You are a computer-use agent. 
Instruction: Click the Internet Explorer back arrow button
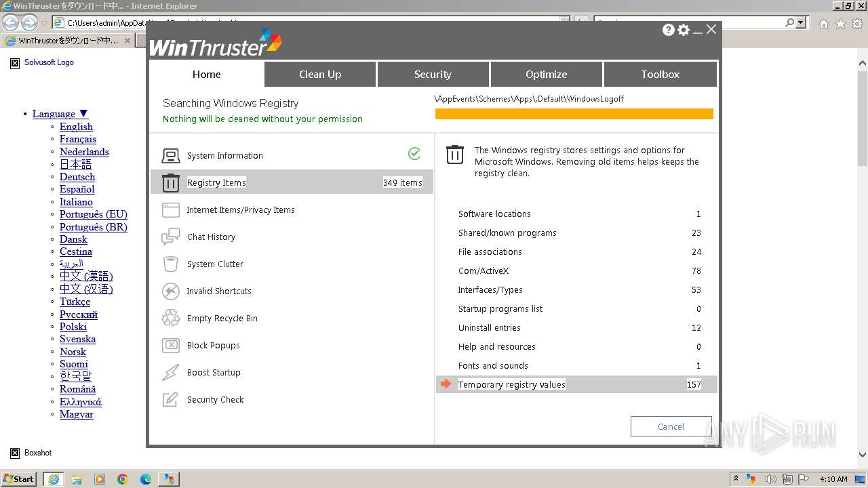click(x=10, y=23)
